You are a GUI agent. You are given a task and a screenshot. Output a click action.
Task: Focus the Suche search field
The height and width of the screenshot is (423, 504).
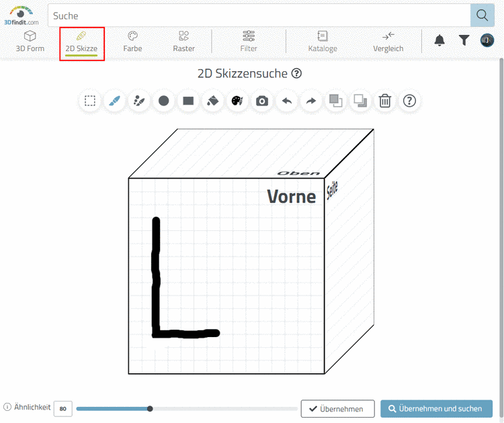point(259,15)
